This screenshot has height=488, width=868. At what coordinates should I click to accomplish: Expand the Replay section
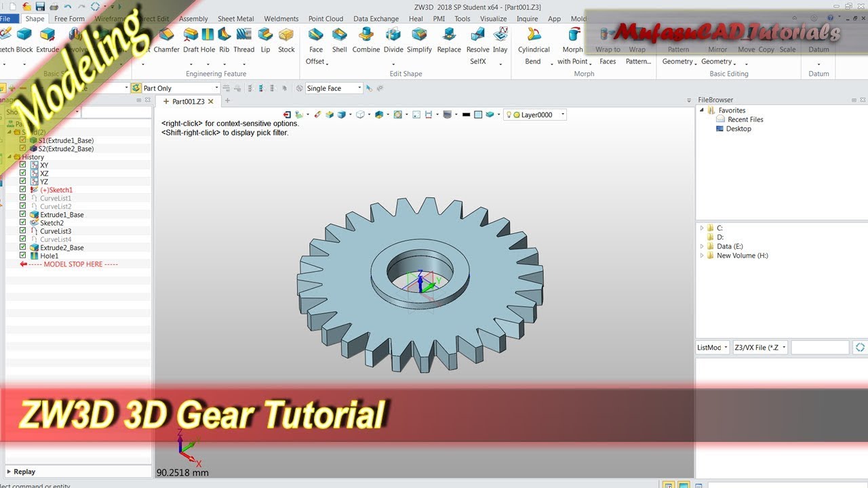pos(9,472)
